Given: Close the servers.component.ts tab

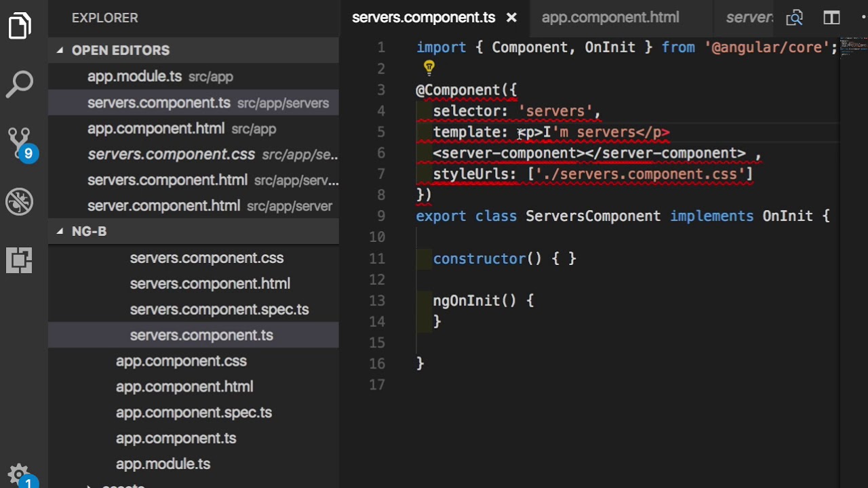Looking at the screenshot, I should coord(511,18).
